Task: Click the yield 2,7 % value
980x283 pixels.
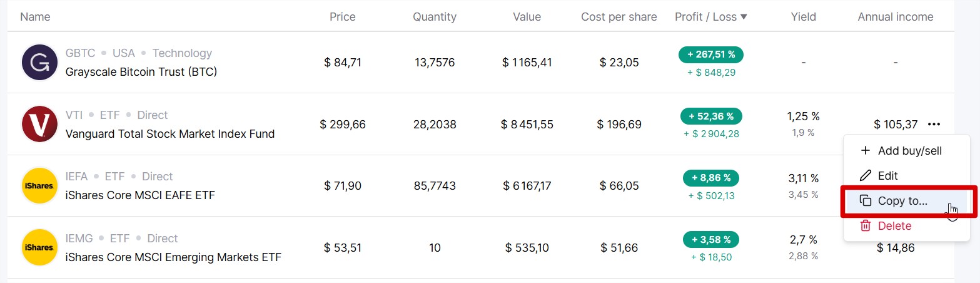Action: pyautogui.click(x=804, y=240)
